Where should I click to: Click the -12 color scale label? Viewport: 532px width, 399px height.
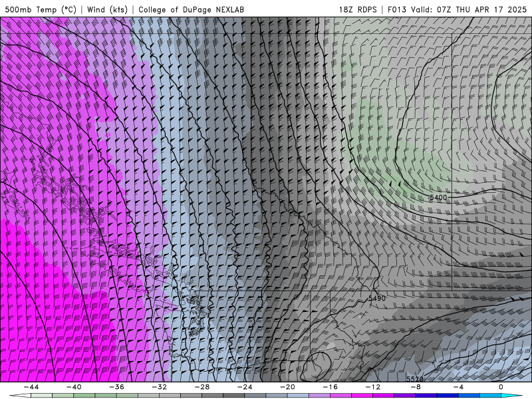click(373, 387)
